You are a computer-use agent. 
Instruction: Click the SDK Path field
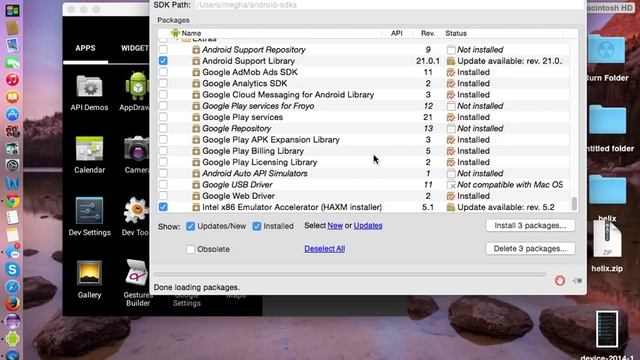[389, 5]
